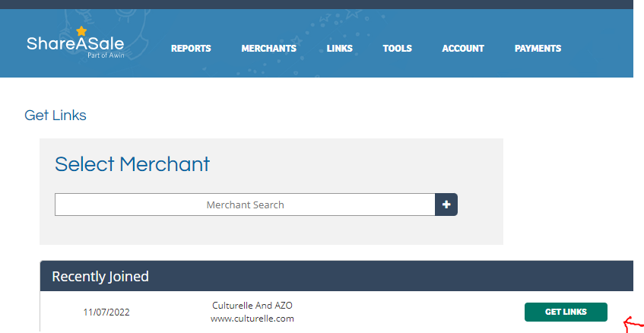Click the www.culturelle.com website text
Viewport: 644px width, 333px height.
[252, 319]
